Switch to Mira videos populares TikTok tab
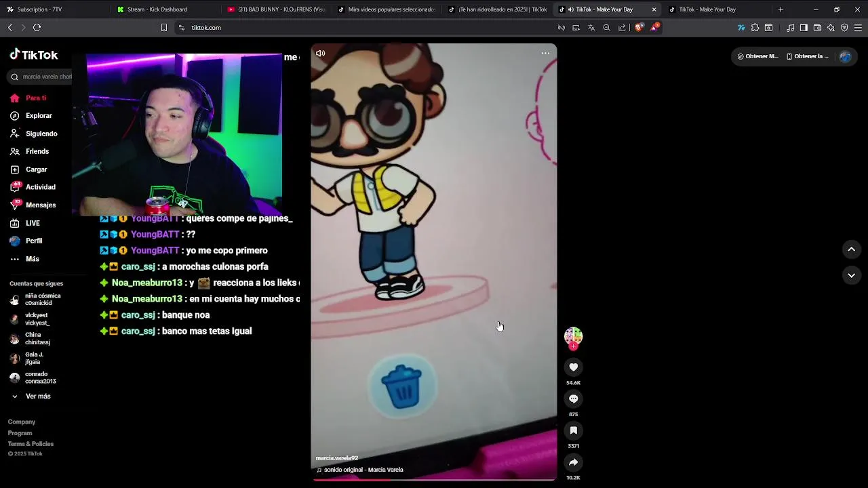The height and width of the screenshot is (488, 868). click(x=387, y=9)
